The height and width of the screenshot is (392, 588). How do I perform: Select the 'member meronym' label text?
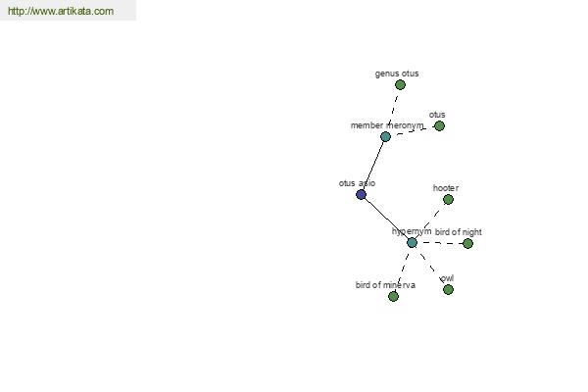387,125
